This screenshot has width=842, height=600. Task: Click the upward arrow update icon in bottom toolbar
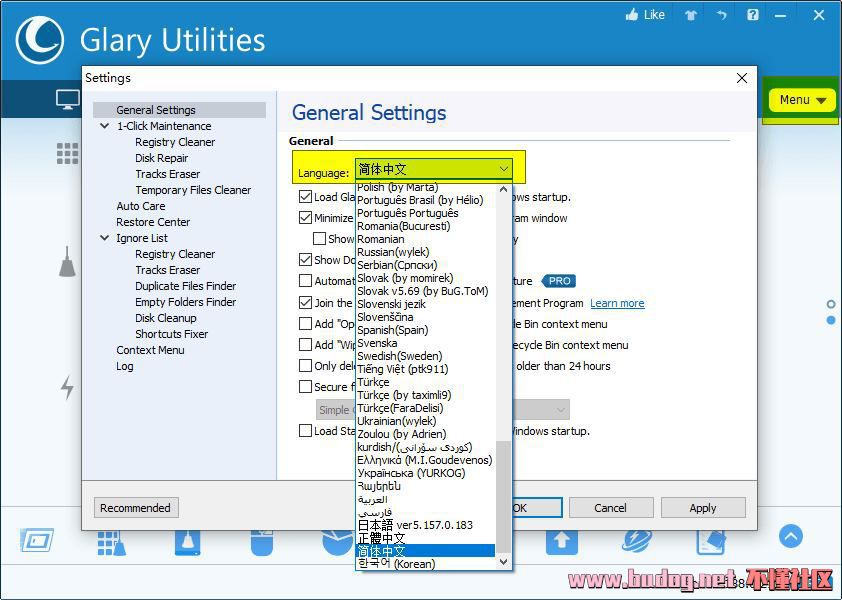(x=561, y=541)
